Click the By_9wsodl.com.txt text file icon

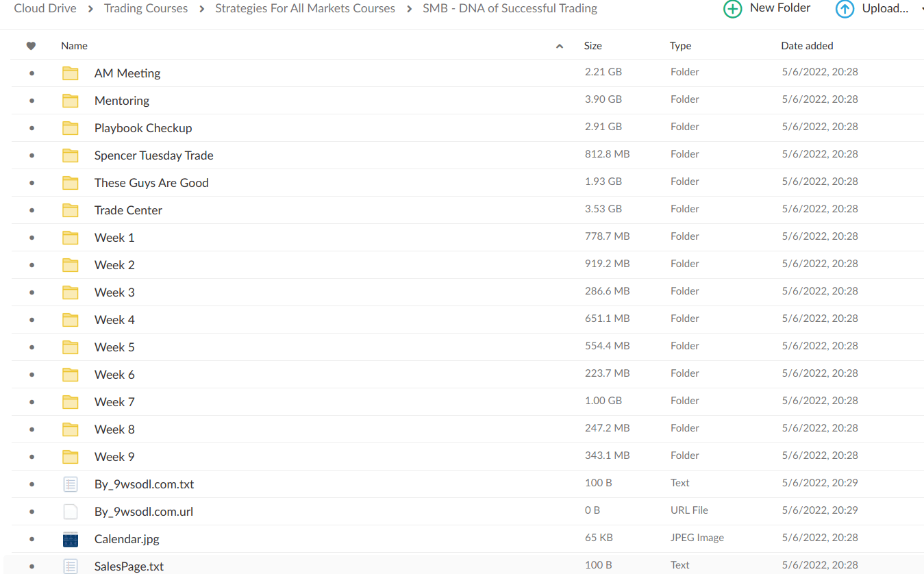[x=70, y=484]
